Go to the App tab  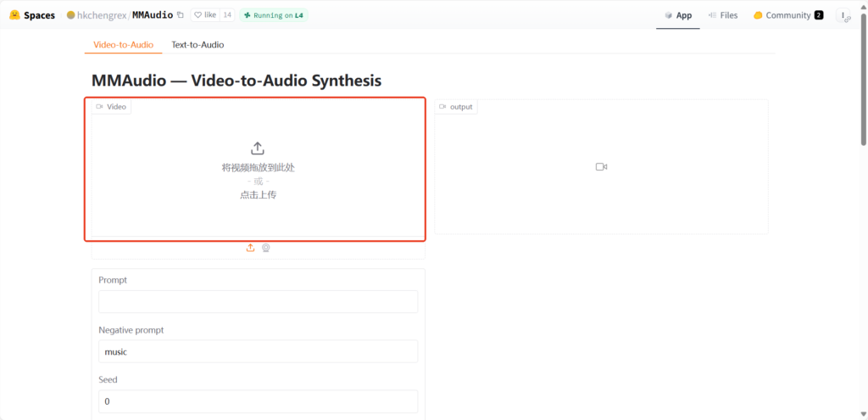[x=677, y=15]
